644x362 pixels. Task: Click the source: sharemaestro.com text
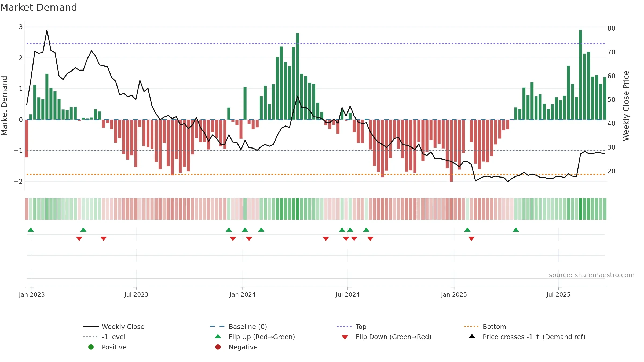(x=592, y=275)
